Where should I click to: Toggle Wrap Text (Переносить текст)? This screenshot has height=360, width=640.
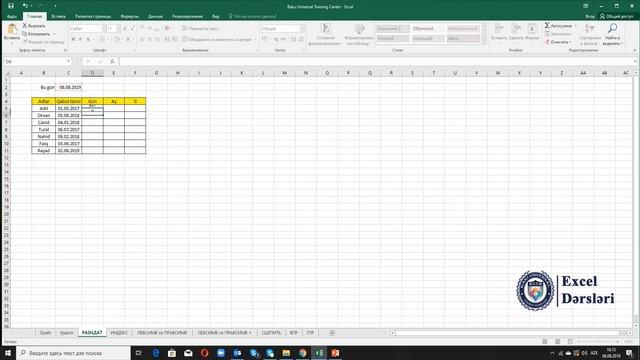click(200, 29)
